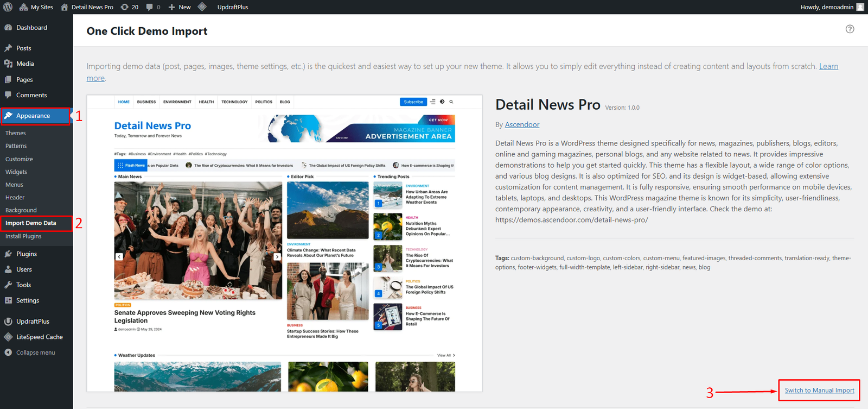Image resolution: width=868 pixels, height=409 pixels.
Task: Click the WordPress logo in admin bar
Action: click(8, 7)
